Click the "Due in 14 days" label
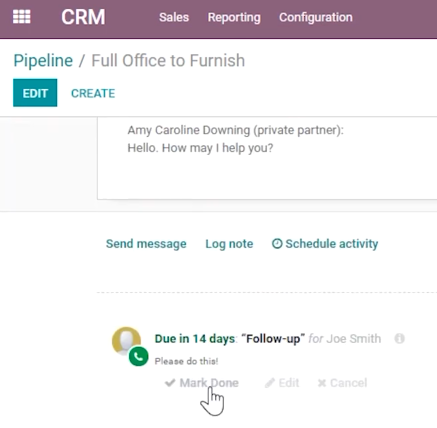This screenshot has width=437, height=428. coord(195,339)
